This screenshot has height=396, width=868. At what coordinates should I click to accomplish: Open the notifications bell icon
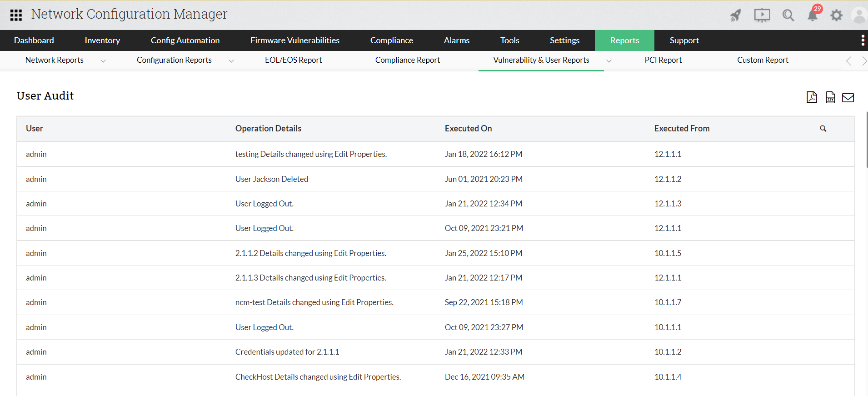coord(813,15)
